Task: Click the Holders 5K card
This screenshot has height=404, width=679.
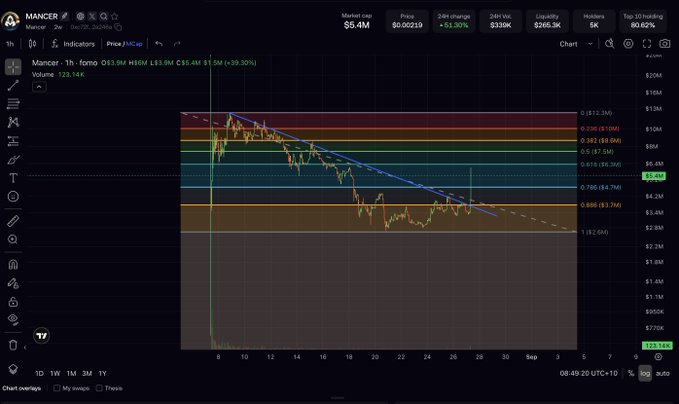Action: 594,21
